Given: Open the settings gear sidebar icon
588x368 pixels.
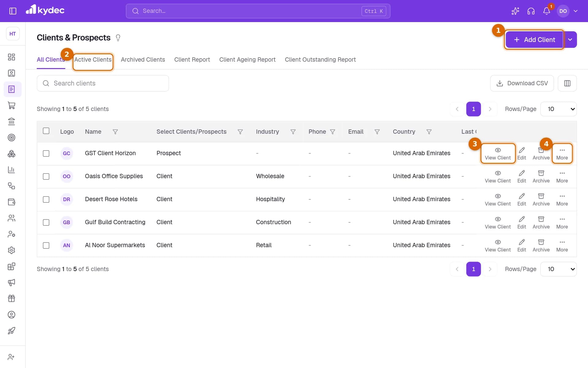Looking at the screenshot, I should (11, 250).
